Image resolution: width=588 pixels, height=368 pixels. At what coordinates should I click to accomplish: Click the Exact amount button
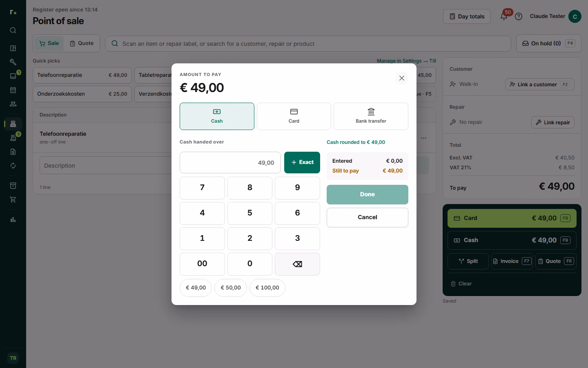[302, 162]
